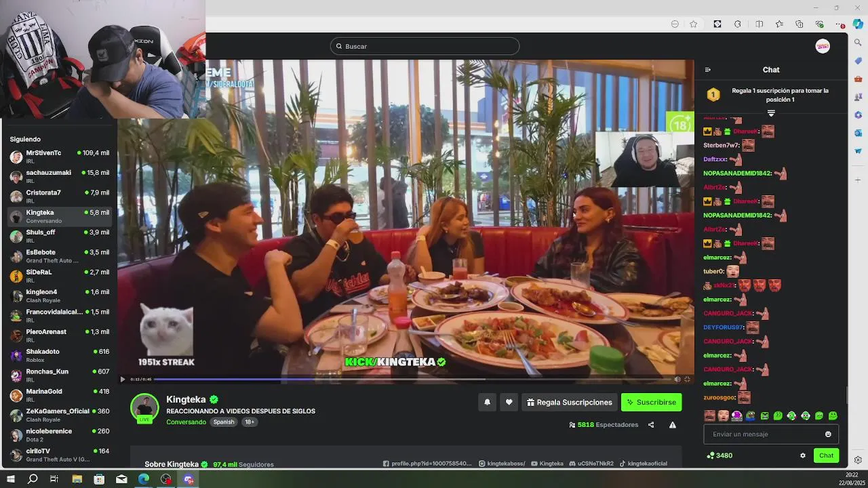This screenshot has height=488, width=868.
Task: Open the ZeKaGamers_Oficial channel in the sidebar
Action: point(60,415)
